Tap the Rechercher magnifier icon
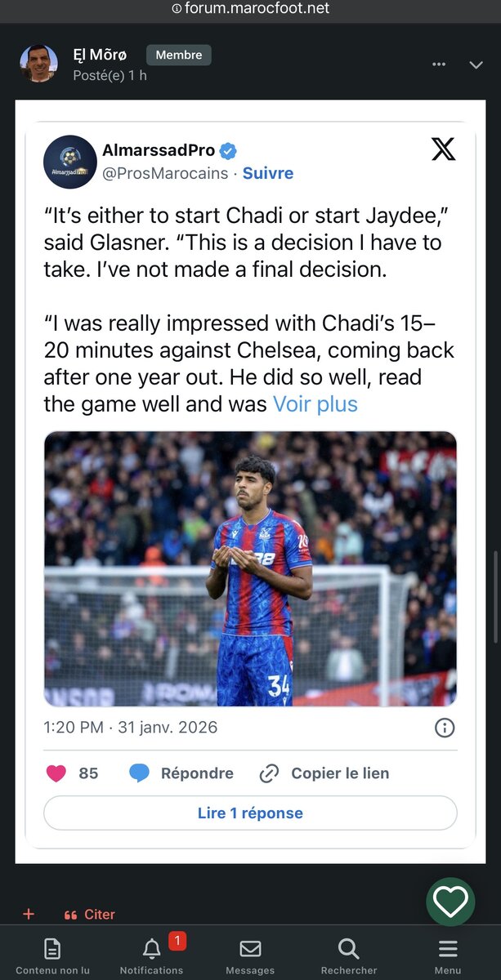The width and height of the screenshot is (501, 980). click(349, 949)
